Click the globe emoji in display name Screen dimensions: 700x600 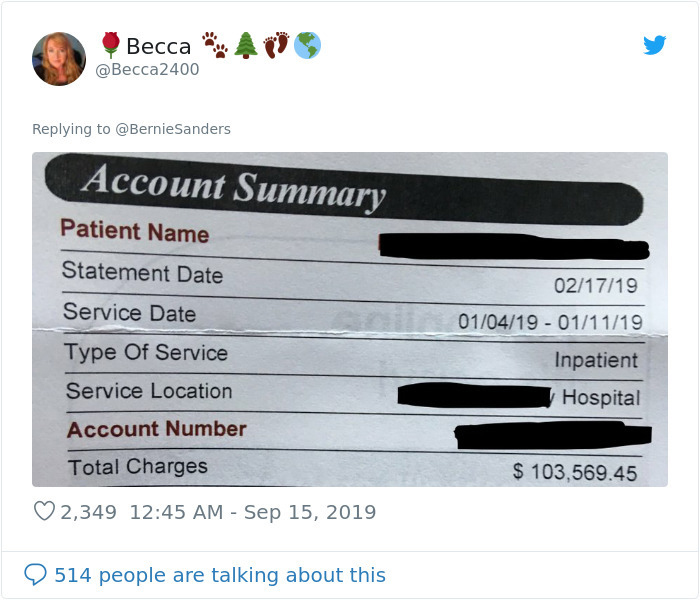click(x=307, y=45)
